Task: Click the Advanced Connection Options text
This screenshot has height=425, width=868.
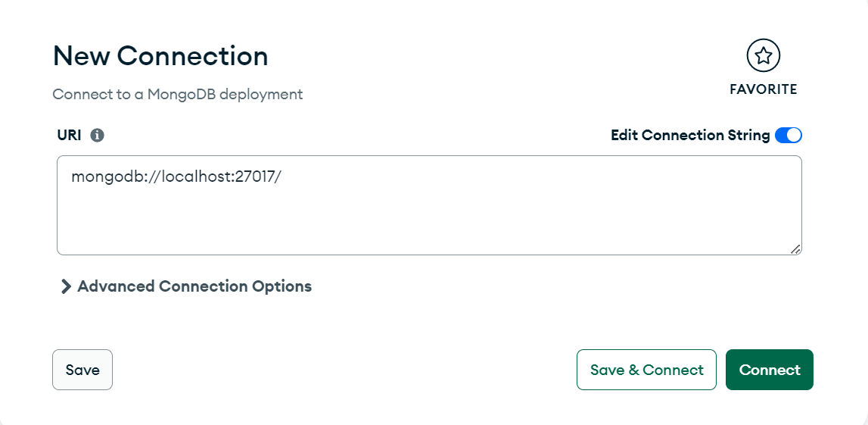Action: [194, 286]
